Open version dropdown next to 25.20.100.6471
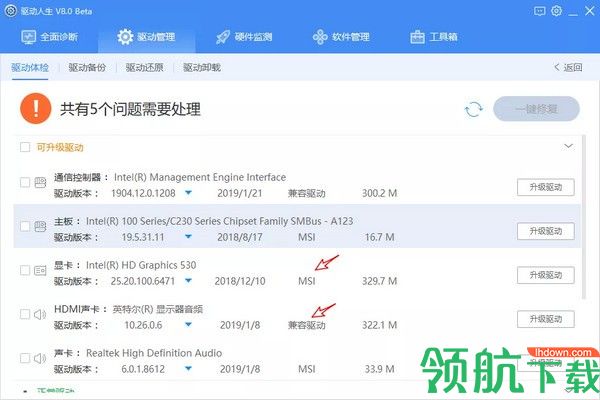 [x=188, y=281]
